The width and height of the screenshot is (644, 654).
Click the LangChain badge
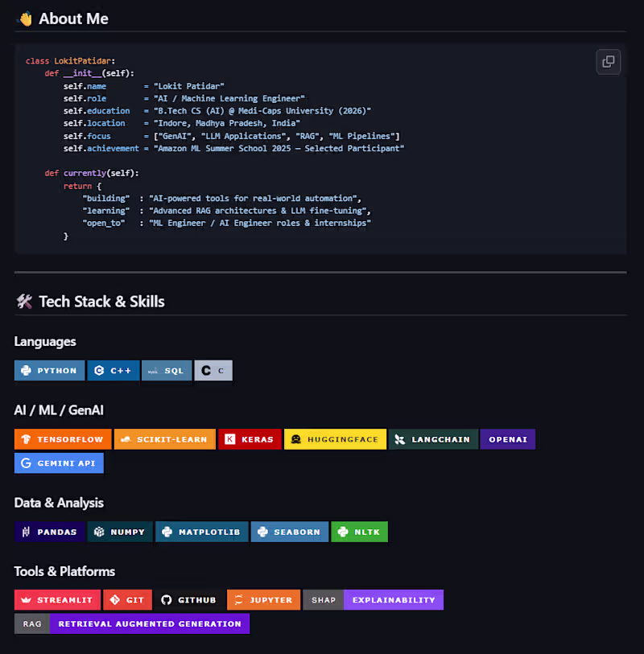433,439
